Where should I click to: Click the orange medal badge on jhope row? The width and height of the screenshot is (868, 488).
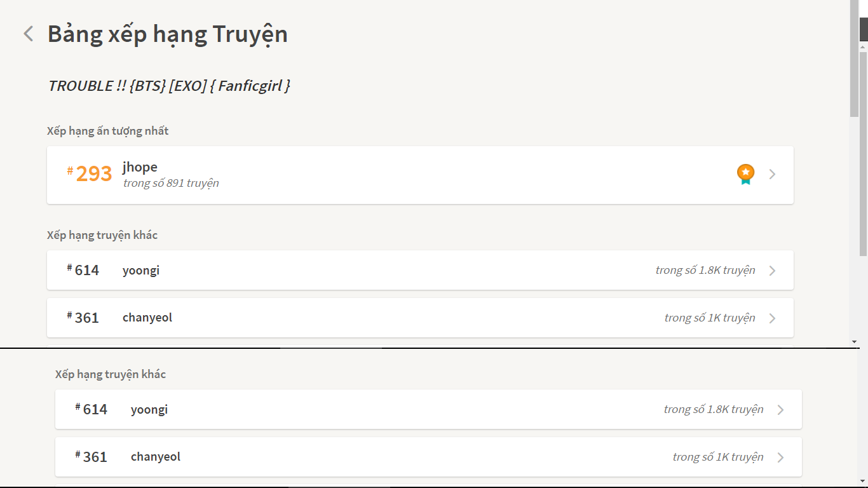(x=745, y=174)
